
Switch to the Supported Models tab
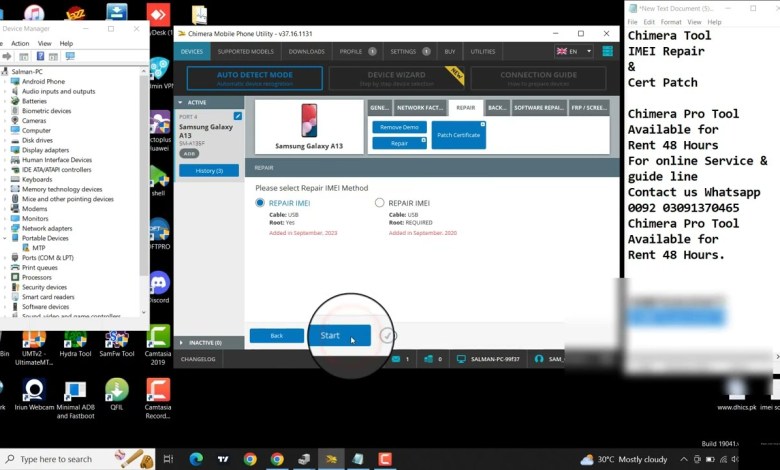point(245,51)
